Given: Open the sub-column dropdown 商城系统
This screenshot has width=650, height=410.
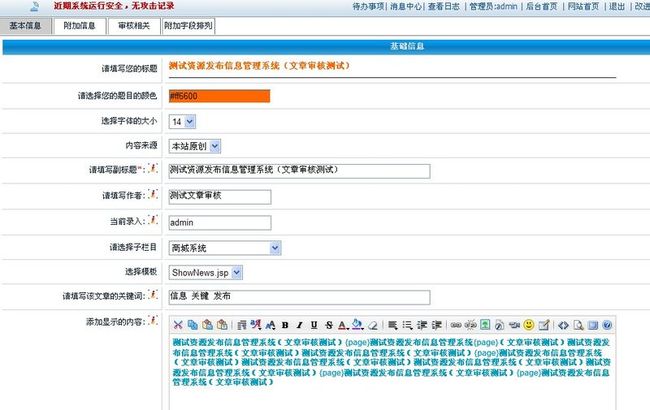Looking at the screenshot, I should (x=225, y=248).
